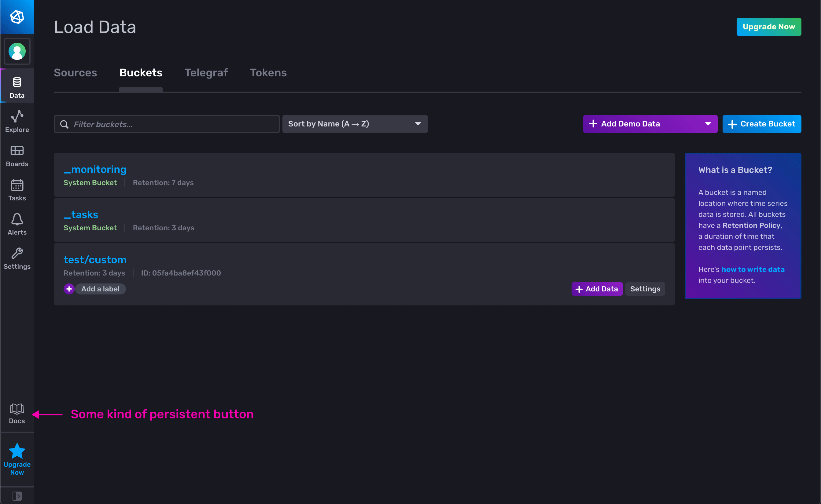
Task: Switch to the Sources tab
Action: (75, 73)
